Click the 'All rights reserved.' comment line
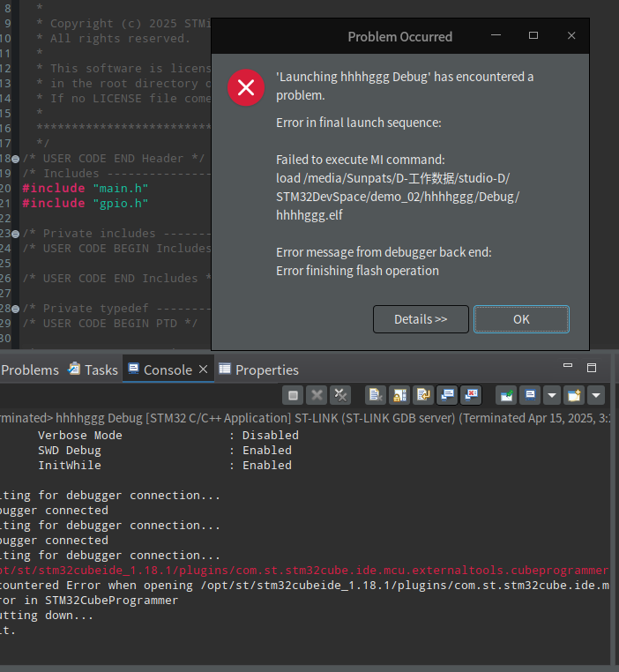Viewport: 619px width, 672px height. tap(113, 38)
